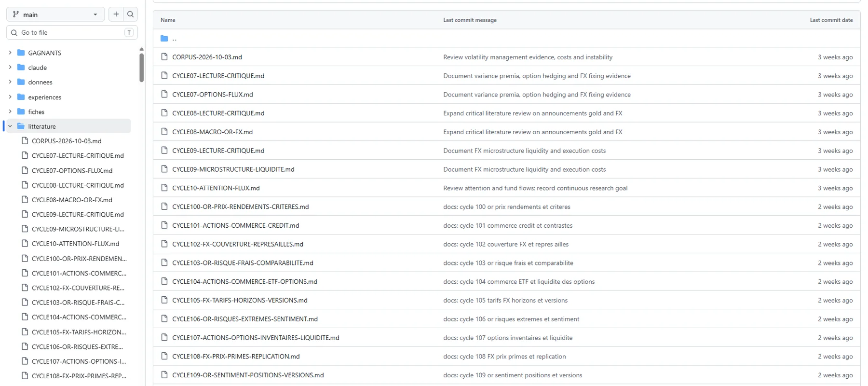The image size is (868, 386).
Task: Click the add file plus icon
Action: click(x=116, y=14)
